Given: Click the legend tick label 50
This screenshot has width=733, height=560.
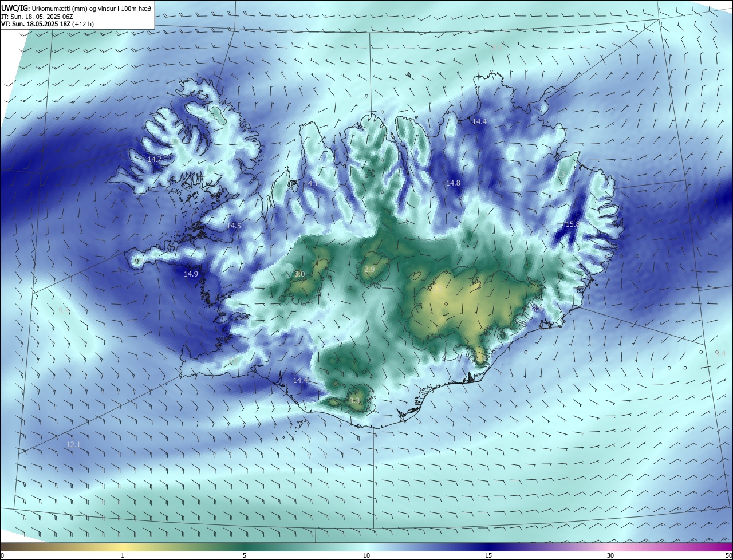Looking at the screenshot, I should click(728, 555).
